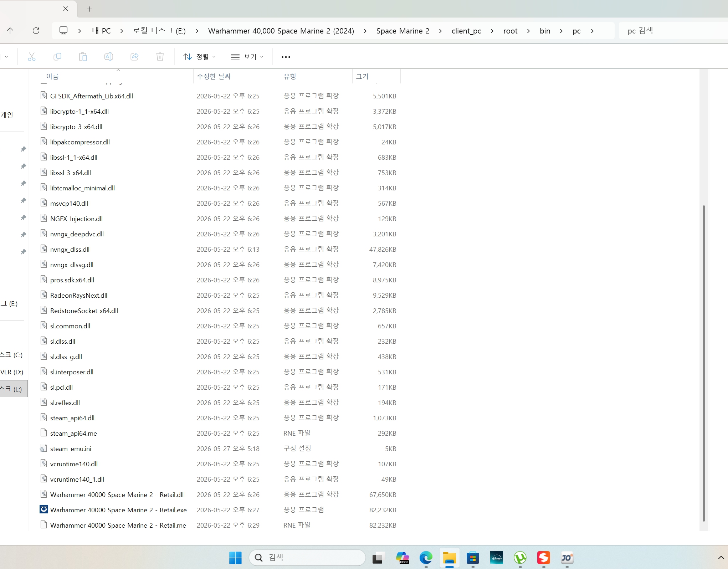Open Task View from the taskbar

tap(379, 558)
